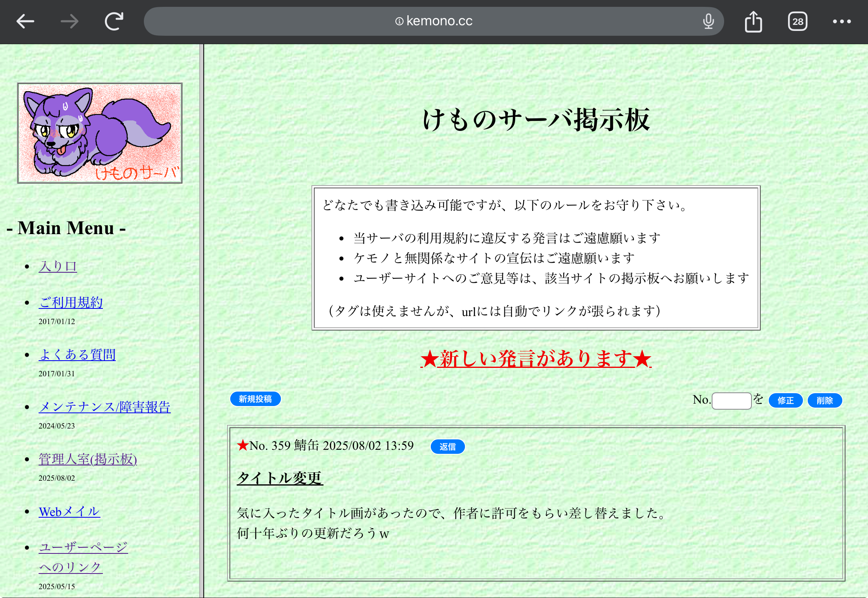Open the 入り口 menu link
Screen dimensions: 868x598
coord(58,266)
